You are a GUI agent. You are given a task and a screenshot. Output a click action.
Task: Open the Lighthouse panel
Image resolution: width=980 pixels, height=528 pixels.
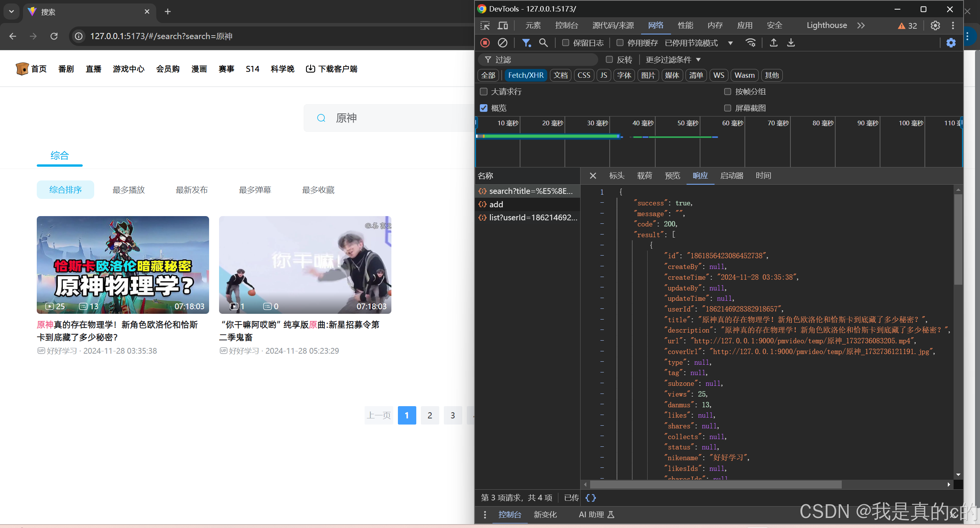click(x=826, y=25)
